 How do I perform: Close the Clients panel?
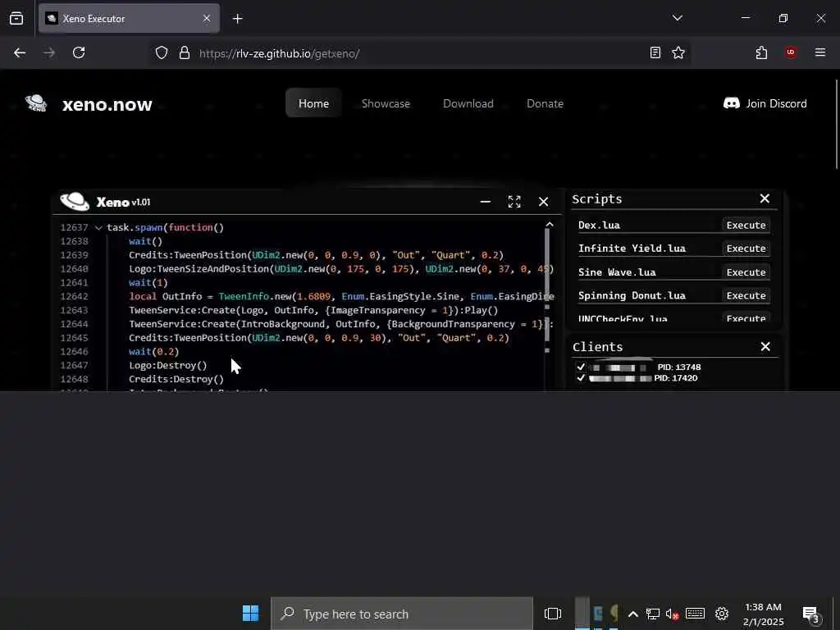[x=765, y=347]
